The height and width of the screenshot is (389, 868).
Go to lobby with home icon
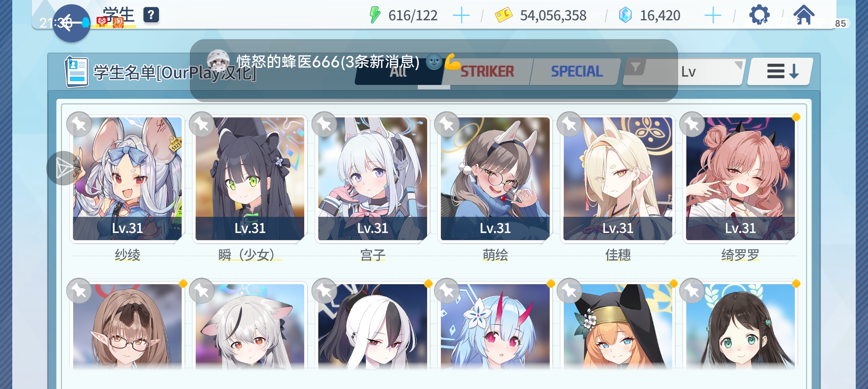tap(804, 15)
